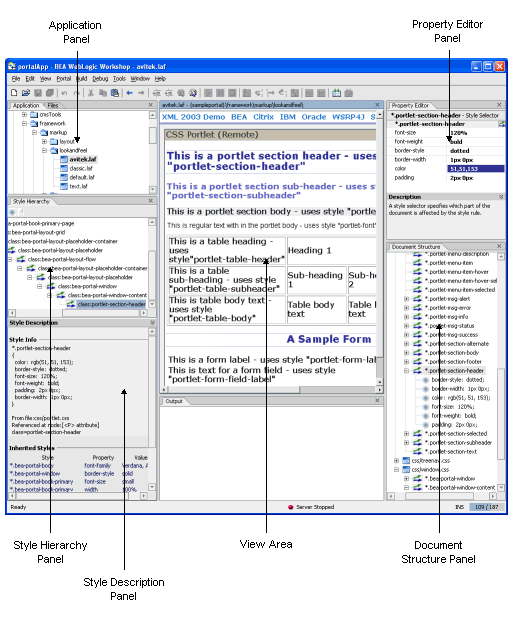Collapse the Property Editor Description section chevron
Viewport: 520px width, 620px height.
pyautogui.click(x=501, y=197)
